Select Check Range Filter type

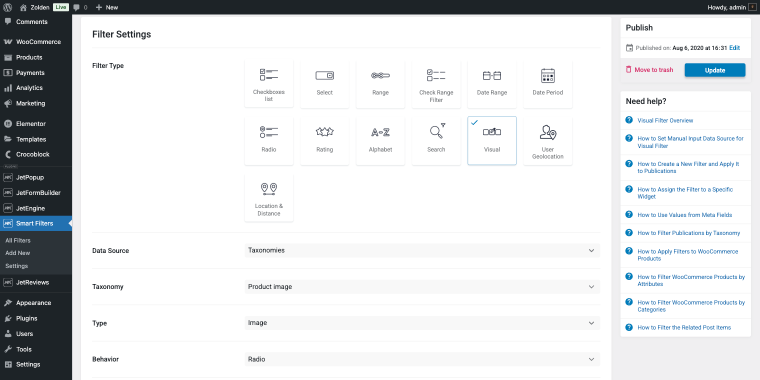tap(436, 84)
